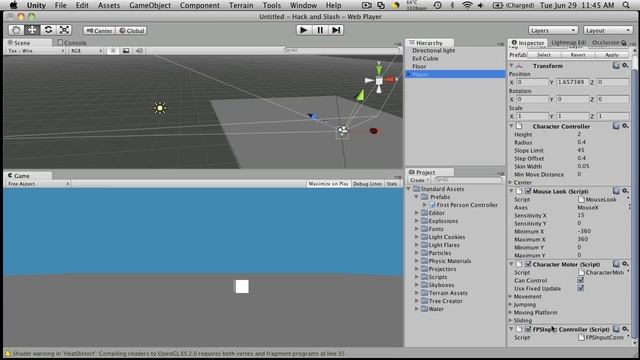Toggle Maximize on Play in Game view
This screenshot has width=640, height=360.
click(x=329, y=184)
